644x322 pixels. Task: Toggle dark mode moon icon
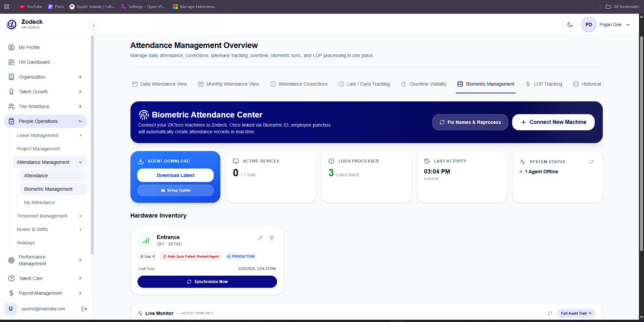(570, 25)
